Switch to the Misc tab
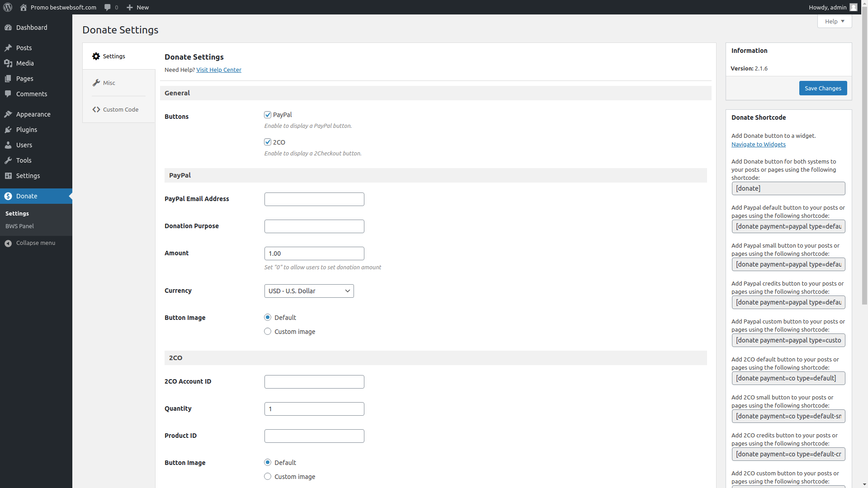 [119, 83]
